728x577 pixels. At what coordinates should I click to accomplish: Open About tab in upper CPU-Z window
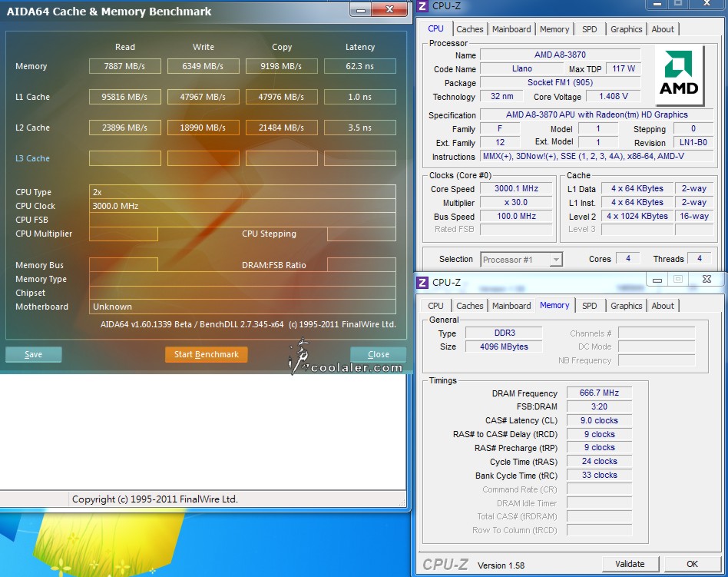663,29
